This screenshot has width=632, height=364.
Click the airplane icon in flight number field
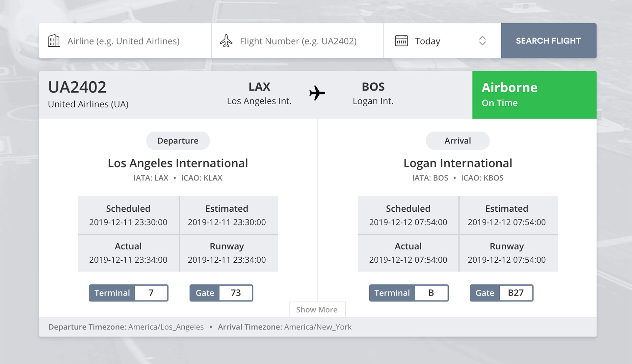pyautogui.click(x=226, y=40)
